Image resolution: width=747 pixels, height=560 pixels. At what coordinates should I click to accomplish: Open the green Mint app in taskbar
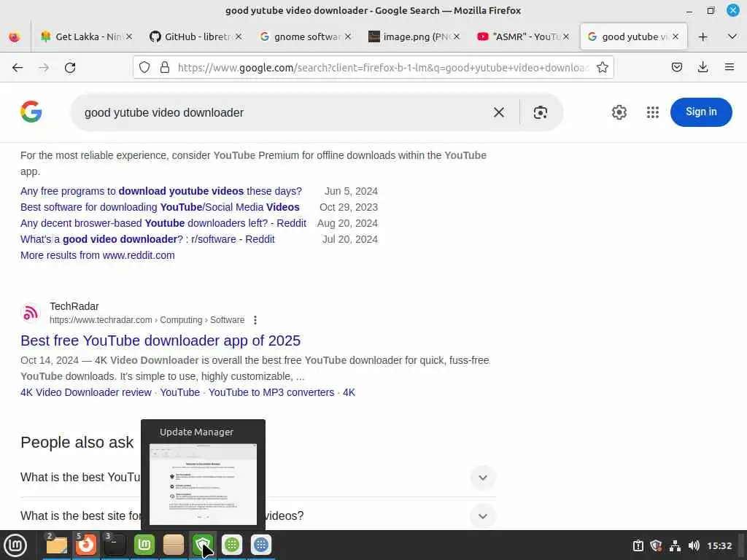pos(144,545)
